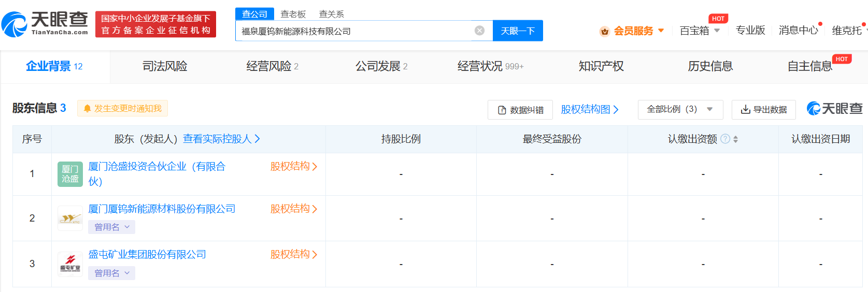Image resolution: width=868 pixels, height=292 pixels.
Task: Expand 曾用名 under 盛屯矿业集团股份有限公司
Action: pos(112,273)
